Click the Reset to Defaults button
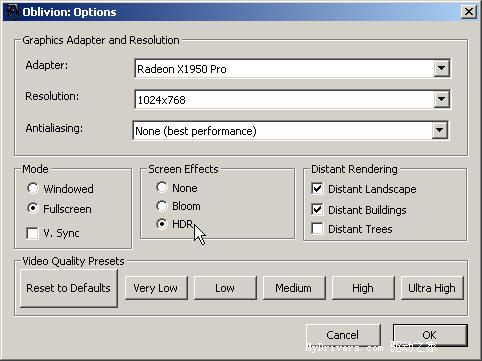482x361 pixels. (69, 288)
